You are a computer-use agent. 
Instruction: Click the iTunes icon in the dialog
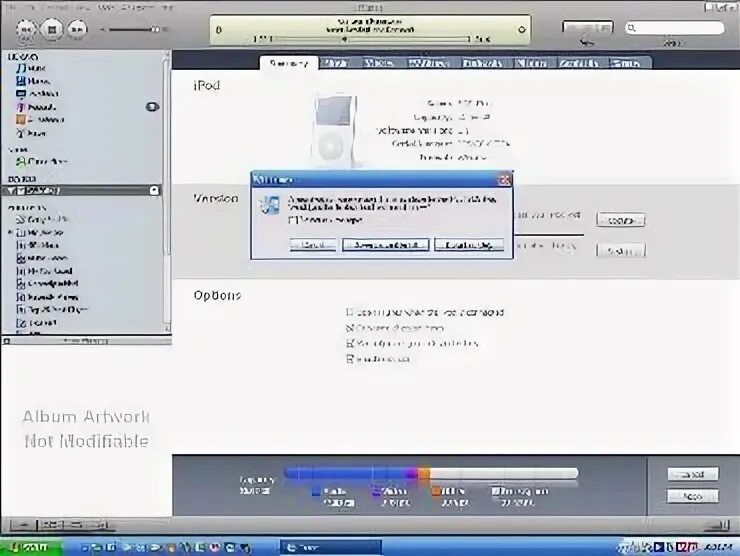click(270, 205)
